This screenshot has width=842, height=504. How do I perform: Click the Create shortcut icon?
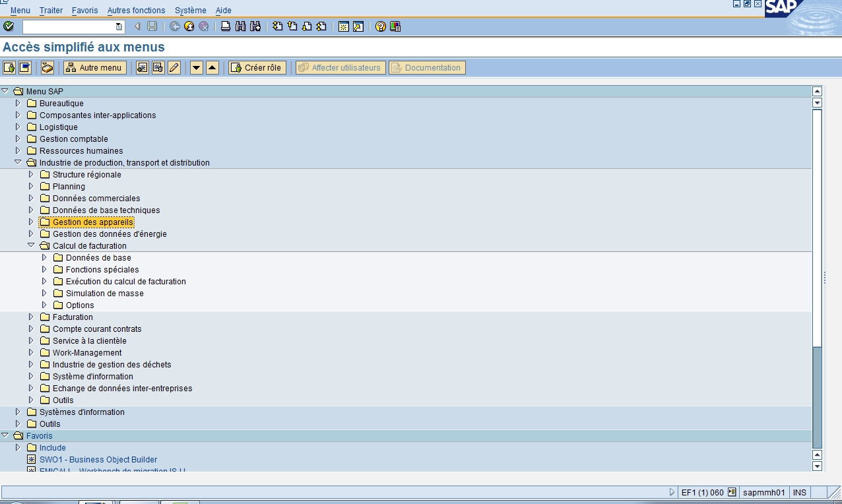[358, 26]
